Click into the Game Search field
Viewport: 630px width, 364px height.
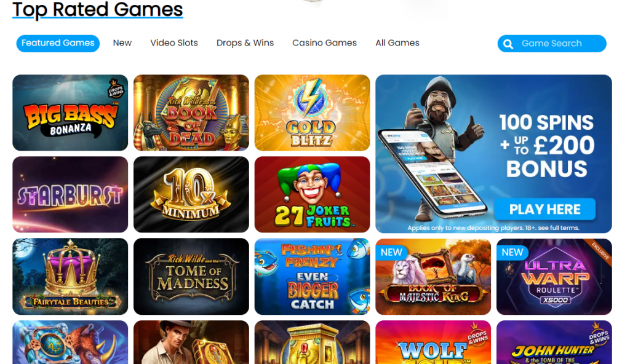point(552,44)
